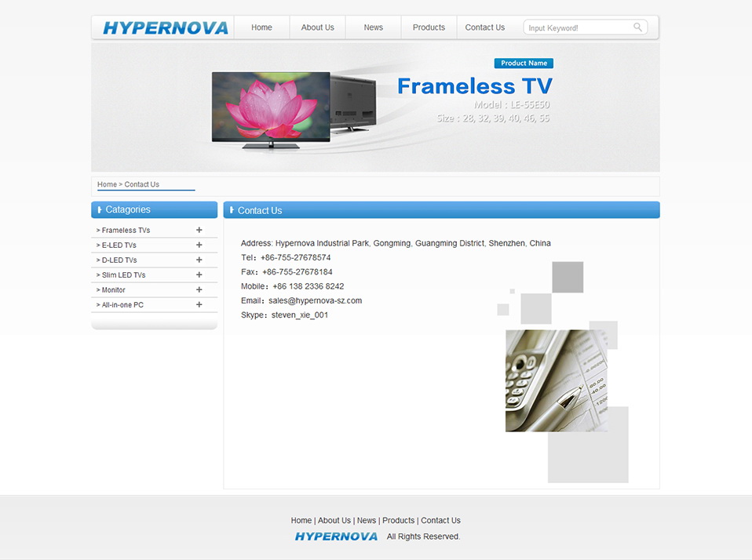Image resolution: width=752 pixels, height=560 pixels.
Task: Click the sales@hypernova-sz.com email text
Action: 315,301
